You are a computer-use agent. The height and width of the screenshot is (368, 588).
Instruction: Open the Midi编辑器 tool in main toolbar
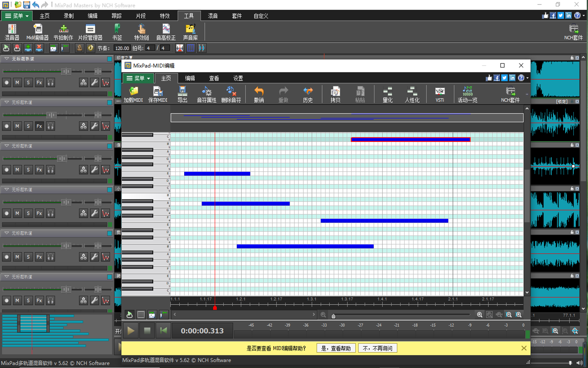[38, 32]
